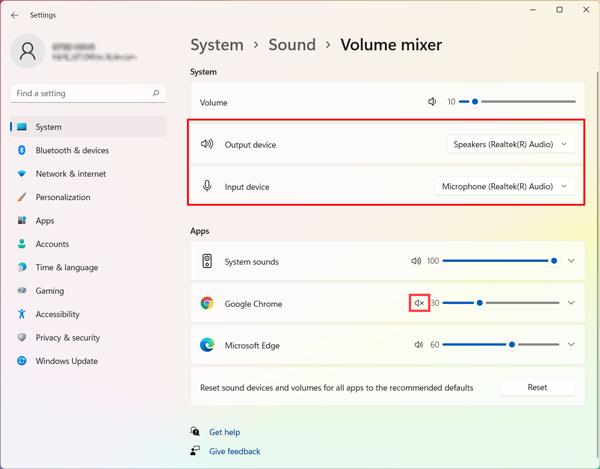Open the Input device Microphone dropdown

[505, 186]
